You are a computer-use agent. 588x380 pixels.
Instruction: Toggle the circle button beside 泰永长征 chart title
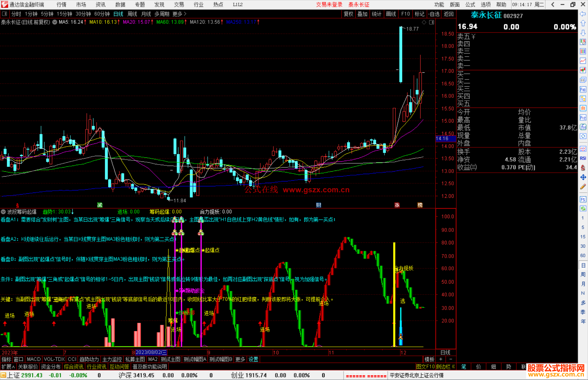(x=55, y=22)
